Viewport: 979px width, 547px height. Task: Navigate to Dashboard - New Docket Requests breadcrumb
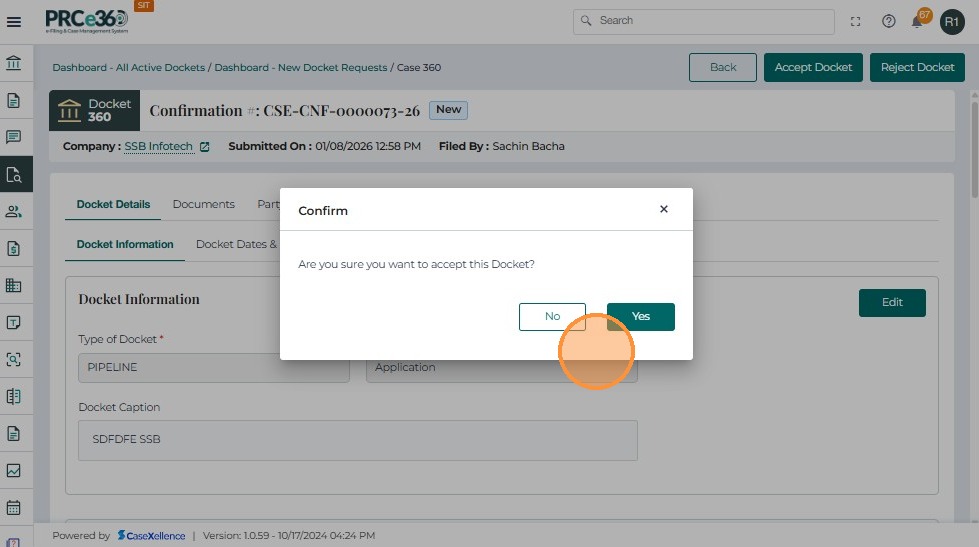click(x=300, y=68)
